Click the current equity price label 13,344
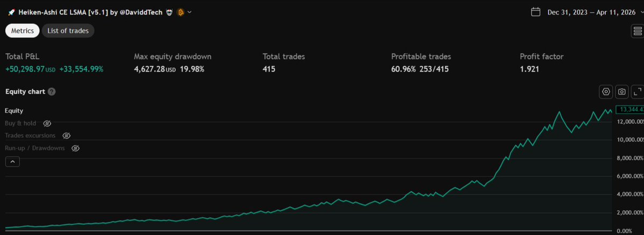The width and height of the screenshot is (644, 235). point(631,110)
